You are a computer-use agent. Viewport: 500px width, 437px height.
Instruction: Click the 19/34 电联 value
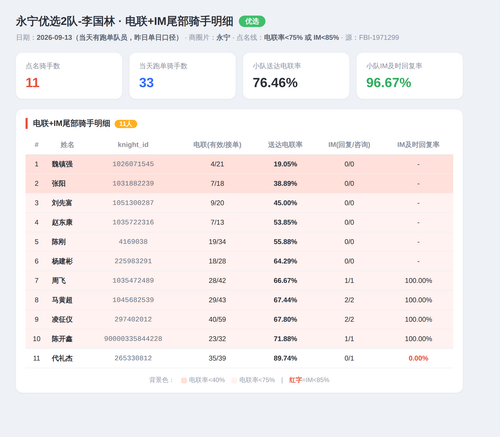[217, 242]
